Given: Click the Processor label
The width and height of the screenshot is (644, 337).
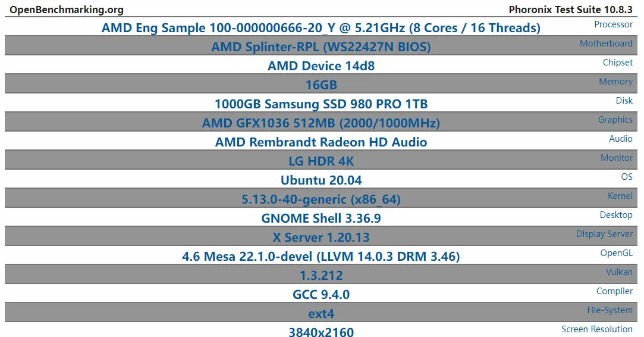Looking at the screenshot, I should click(x=613, y=24).
